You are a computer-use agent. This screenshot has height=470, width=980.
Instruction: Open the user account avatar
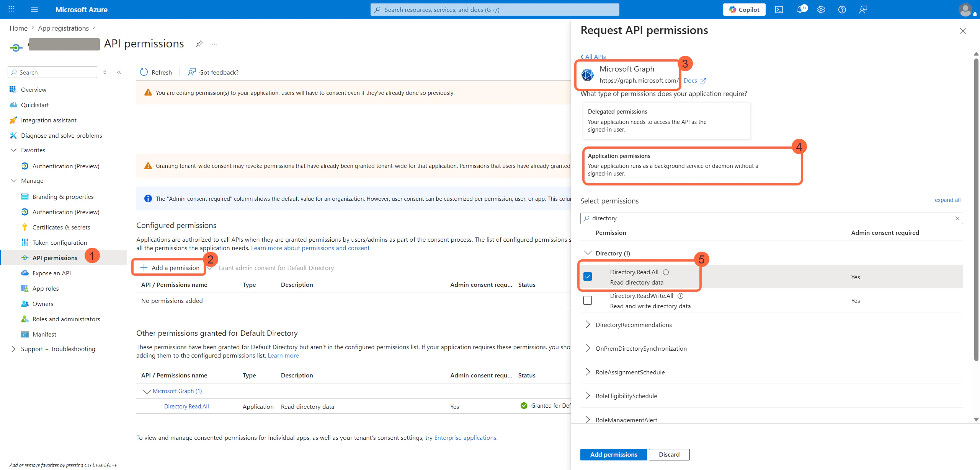(x=966, y=10)
